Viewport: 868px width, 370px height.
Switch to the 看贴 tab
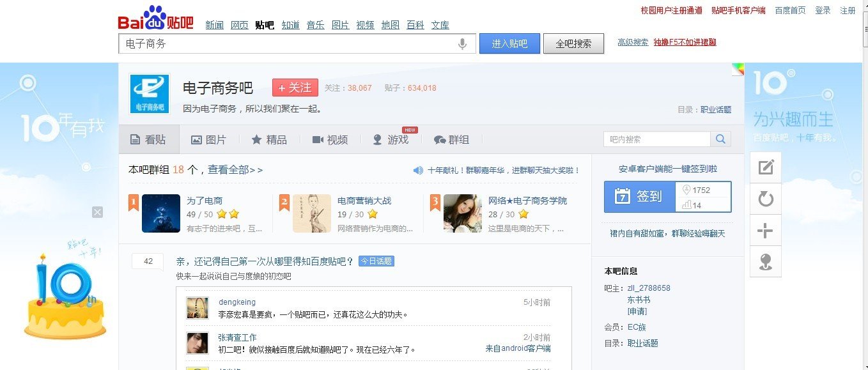point(148,139)
